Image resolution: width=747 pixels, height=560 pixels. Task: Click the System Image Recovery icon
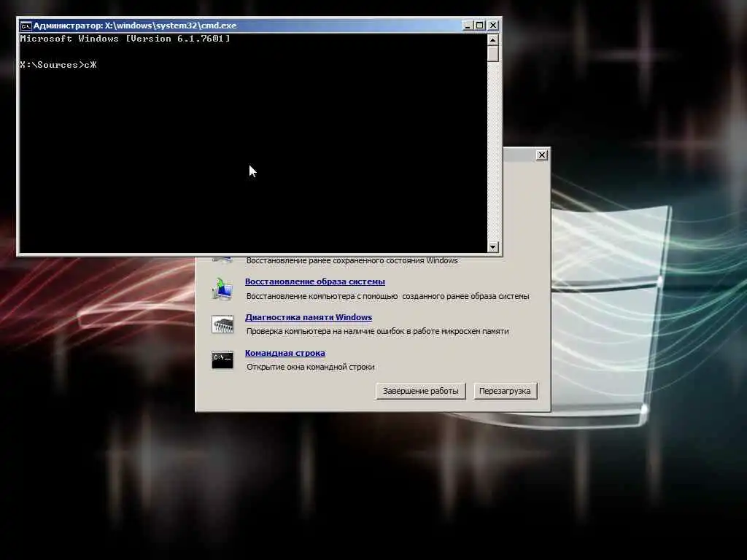tap(222, 289)
